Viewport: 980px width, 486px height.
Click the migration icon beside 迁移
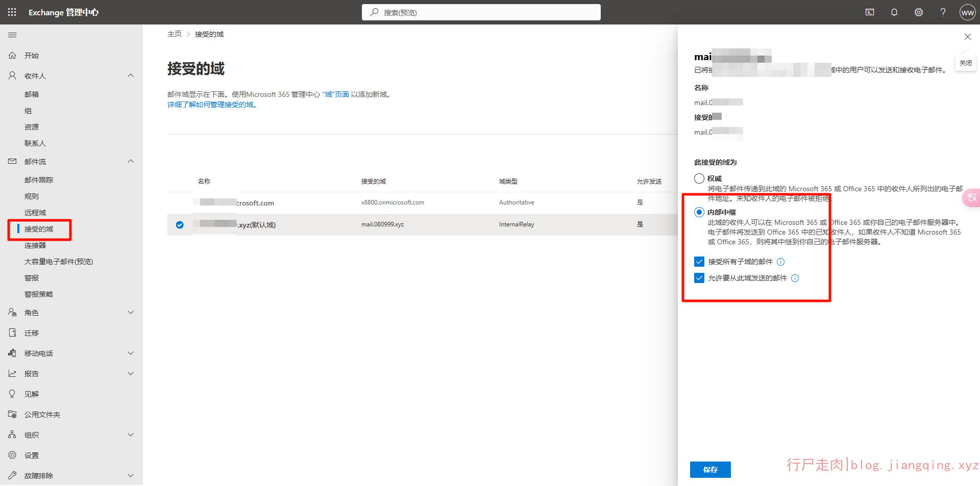point(12,333)
